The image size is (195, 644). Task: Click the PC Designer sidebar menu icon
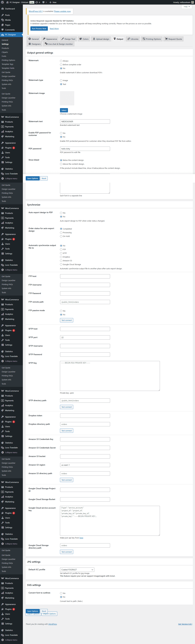coord(3,35)
